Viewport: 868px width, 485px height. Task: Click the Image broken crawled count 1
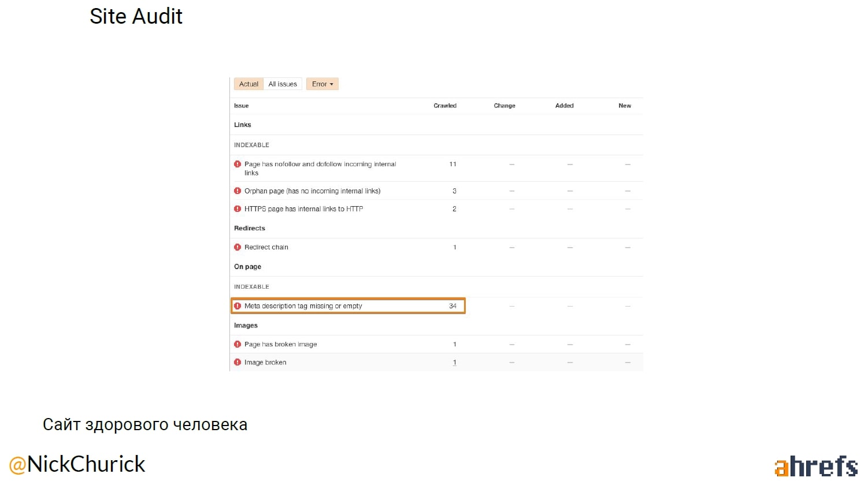455,363
